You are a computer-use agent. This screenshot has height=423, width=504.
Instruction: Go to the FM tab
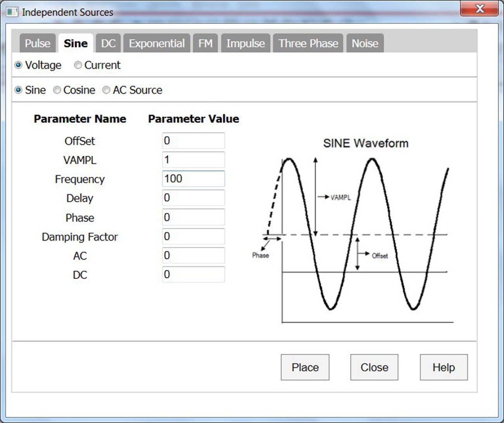click(205, 43)
